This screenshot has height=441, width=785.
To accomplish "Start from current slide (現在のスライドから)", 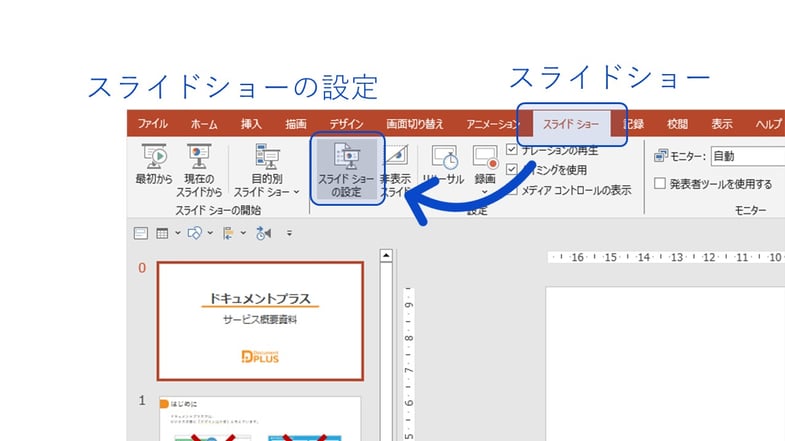I will click(x=199, y=170).
